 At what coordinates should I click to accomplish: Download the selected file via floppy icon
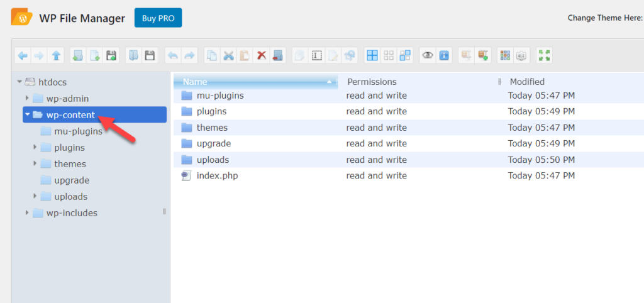[x=150, y=55]
